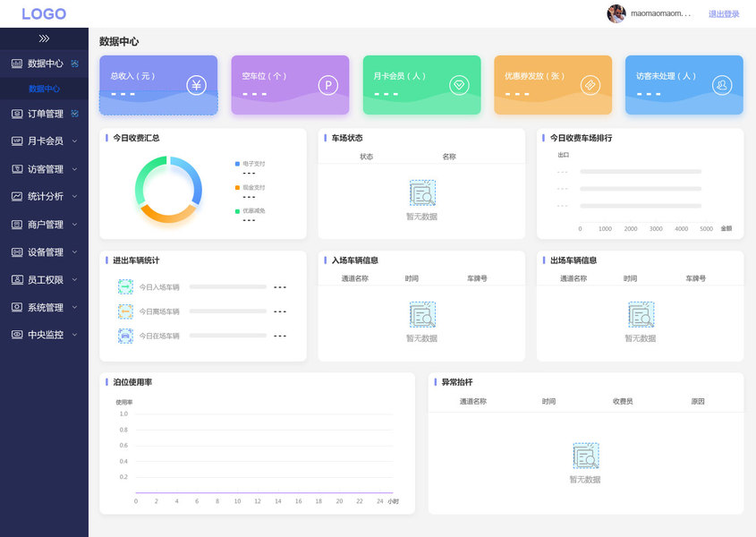
Task: Click the no-data icon in the 入场车辆信息 panel
Action: [x=422, y=314]
